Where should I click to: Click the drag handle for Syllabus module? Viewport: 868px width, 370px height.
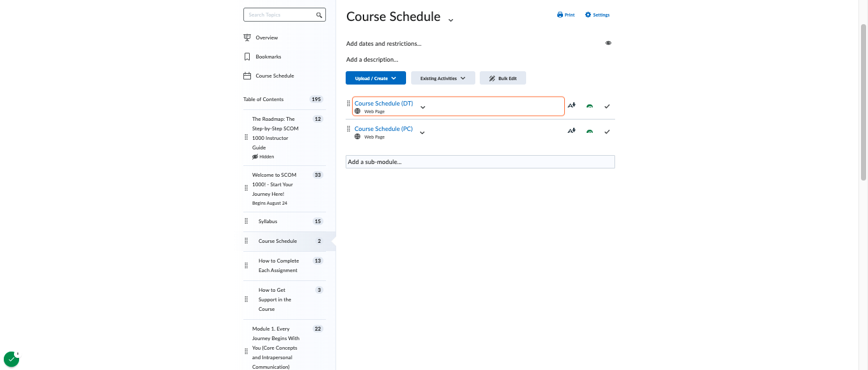[x=247, y=221]
